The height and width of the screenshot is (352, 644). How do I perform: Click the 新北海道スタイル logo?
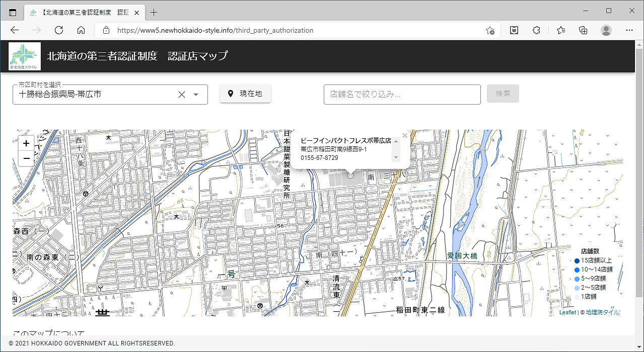[23, 56]
